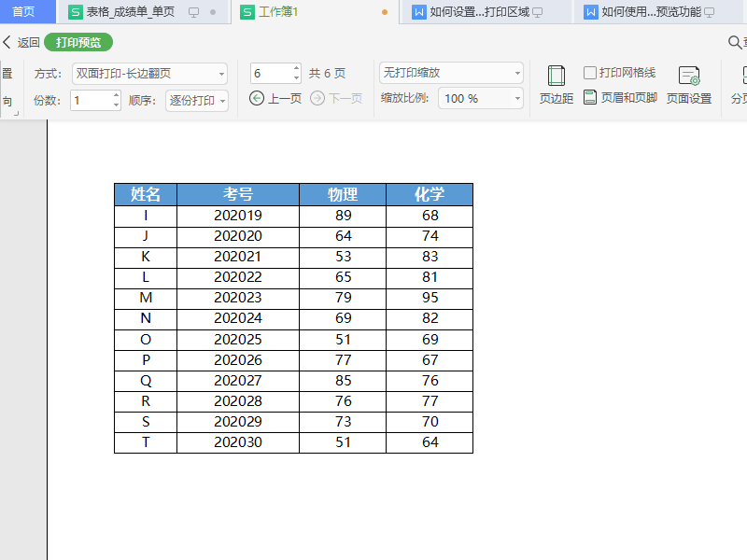Open the 页边距 margins icon
The image size is (747, 560).
(x=556, y=76)
